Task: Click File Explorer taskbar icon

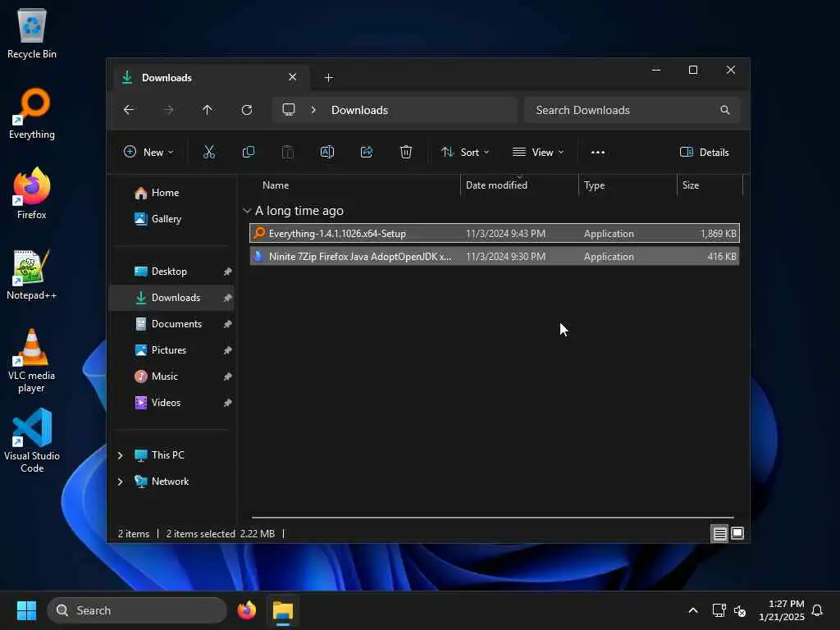Action: tap(283, 610)
